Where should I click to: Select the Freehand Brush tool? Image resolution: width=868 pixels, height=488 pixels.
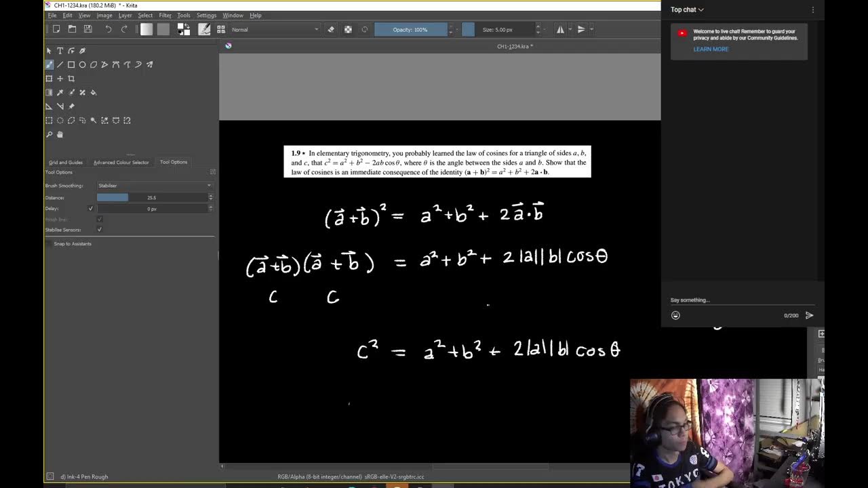coord(49,65)
